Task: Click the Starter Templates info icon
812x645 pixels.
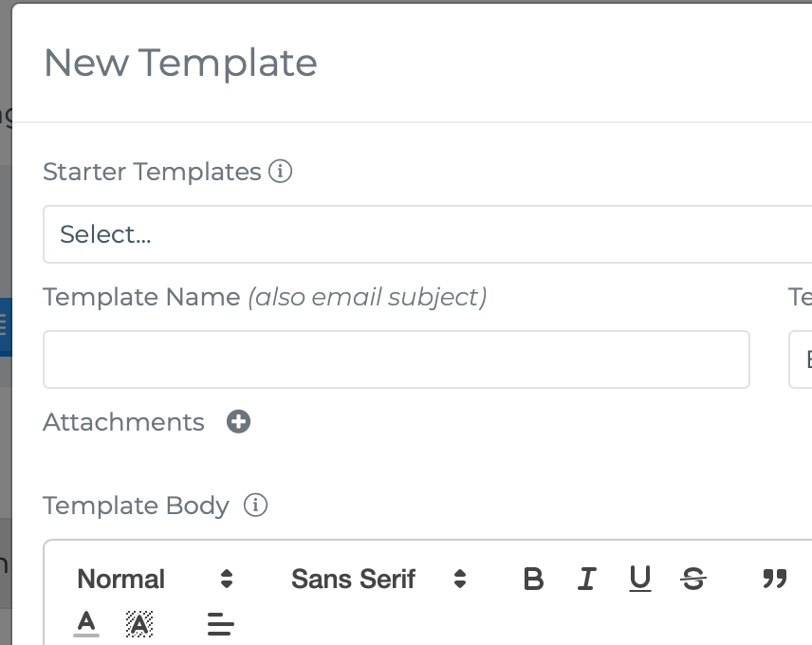Action: [x=280, y=172]
